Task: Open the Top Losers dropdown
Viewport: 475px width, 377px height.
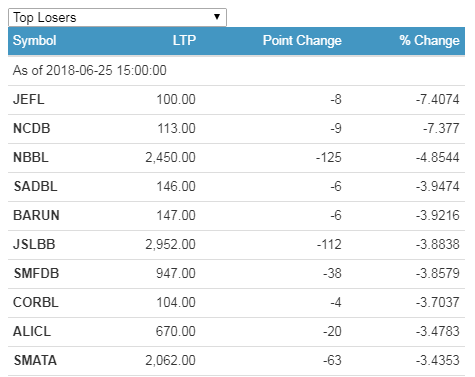Action: pyautogui.click(x=117, y=17)
